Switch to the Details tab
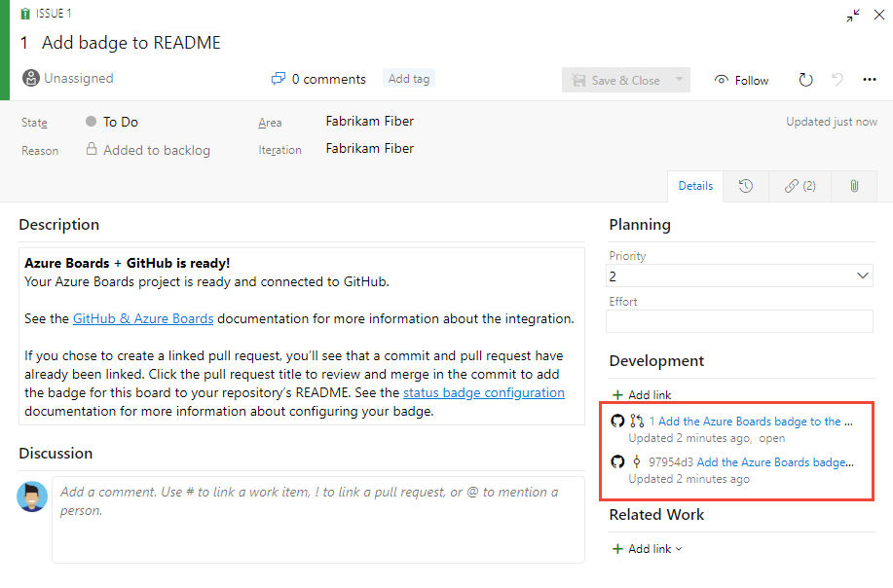Screen dimensions: 893x588 pyautogui.click(x=694, y=185)
